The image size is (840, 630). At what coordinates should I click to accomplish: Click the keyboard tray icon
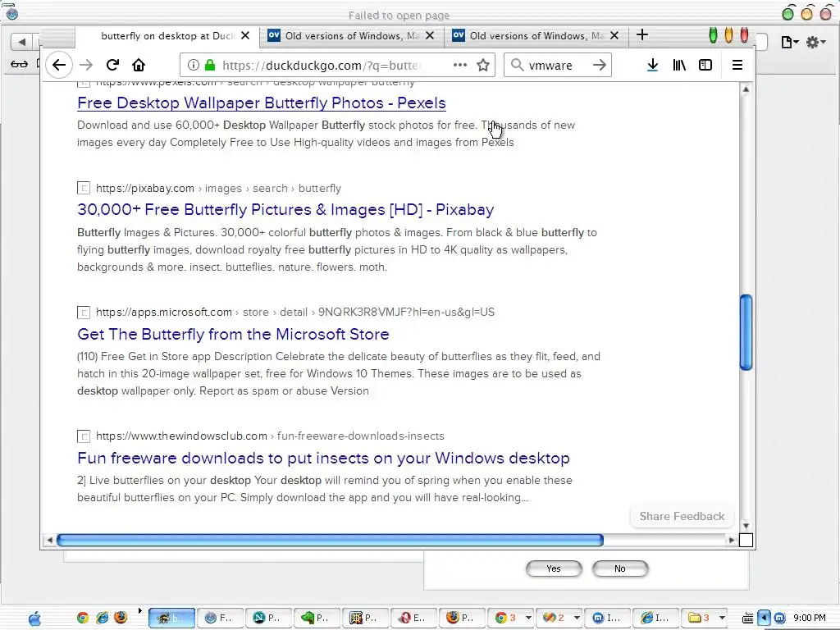click(747, 618)
